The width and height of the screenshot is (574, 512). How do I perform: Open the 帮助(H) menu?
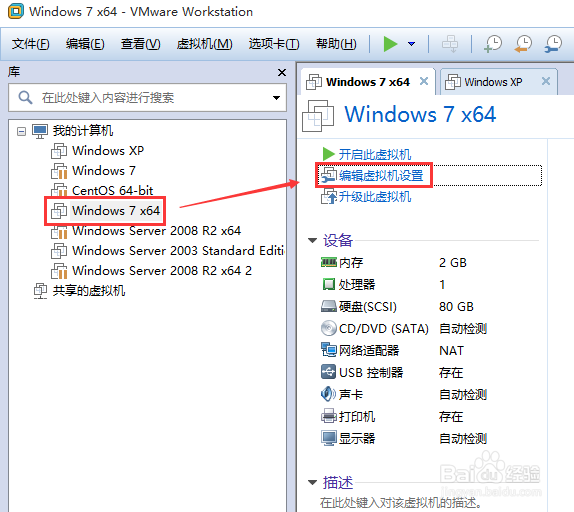[x=336, y=44]
